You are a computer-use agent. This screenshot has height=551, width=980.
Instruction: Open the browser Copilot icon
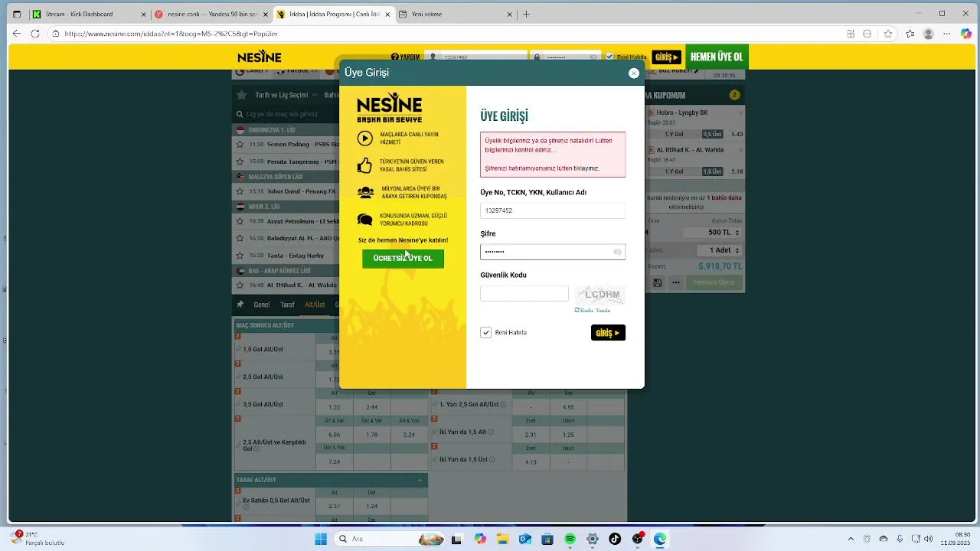[967, 34]
